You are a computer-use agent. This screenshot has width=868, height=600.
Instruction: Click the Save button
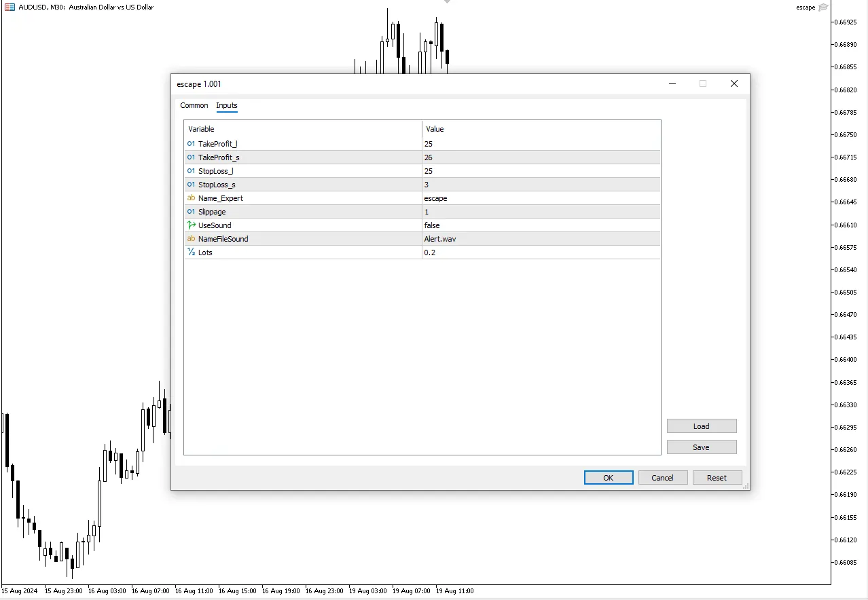click(x=701, y=447)
